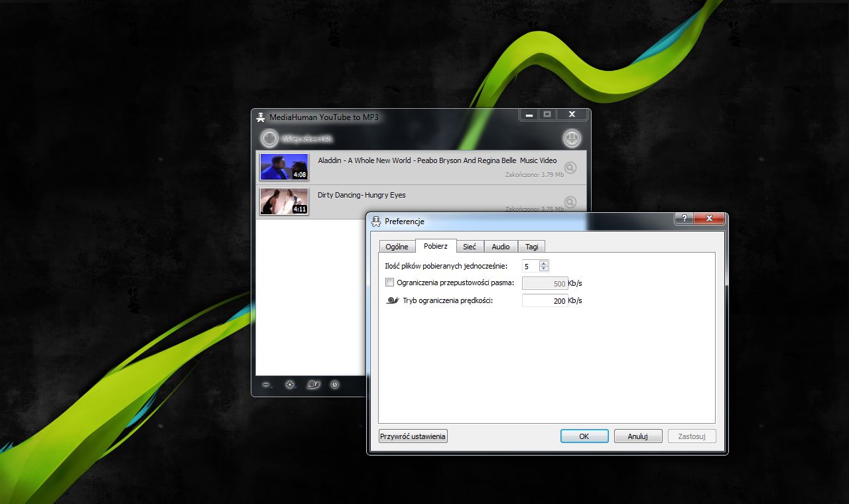Close the MediaHuman YouTube to MP3 window

572,115
